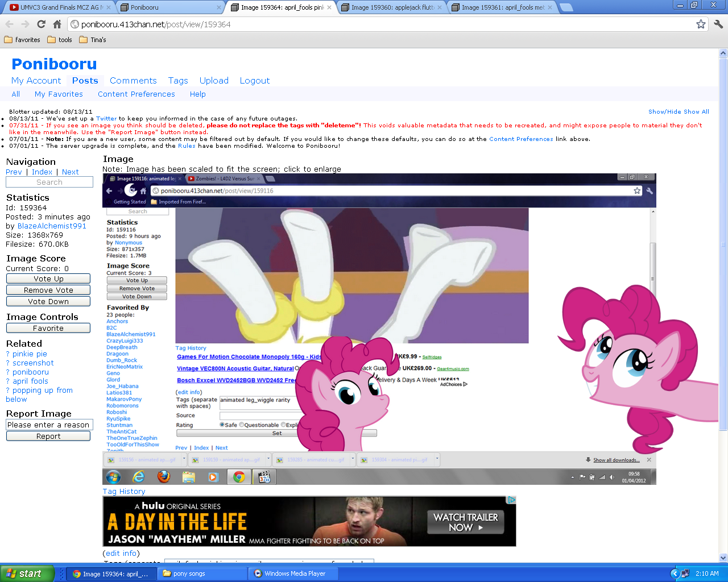Viewport: 728px width, 582px height.
Task: Open the Help submenu link
Action: click(198, 94)
